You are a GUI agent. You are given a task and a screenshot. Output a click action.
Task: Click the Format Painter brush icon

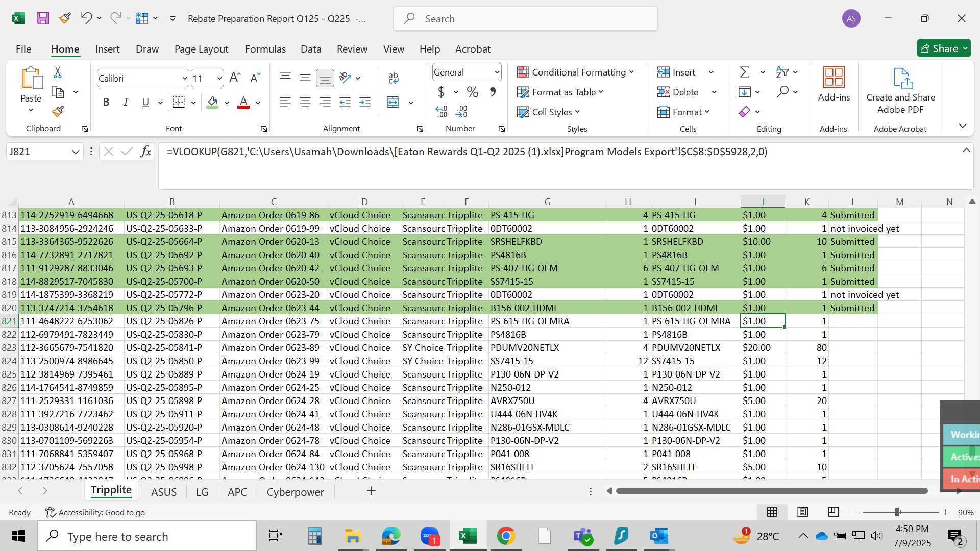coord(58,111)
